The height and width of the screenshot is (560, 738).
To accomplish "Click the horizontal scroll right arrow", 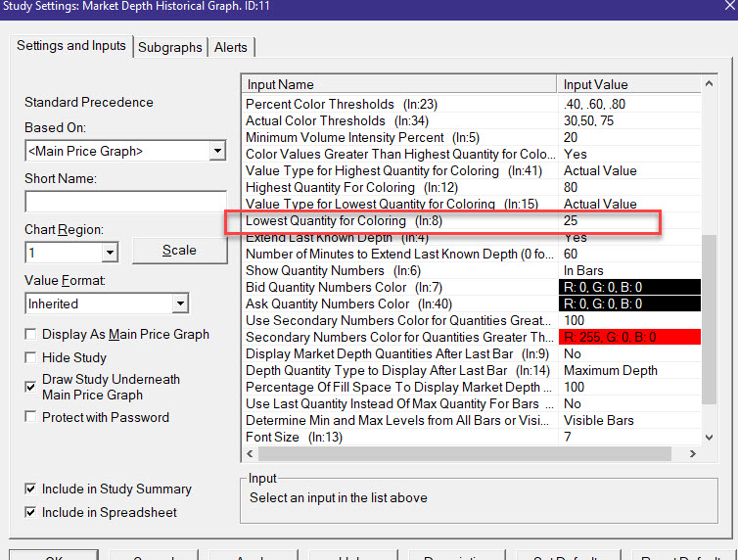I will [692, 453].
